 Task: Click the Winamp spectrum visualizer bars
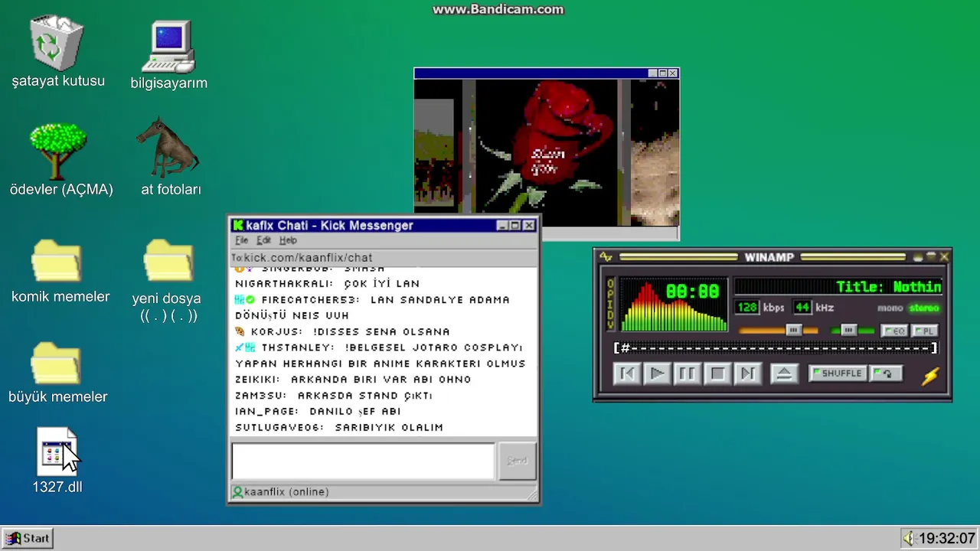point(674,308)
